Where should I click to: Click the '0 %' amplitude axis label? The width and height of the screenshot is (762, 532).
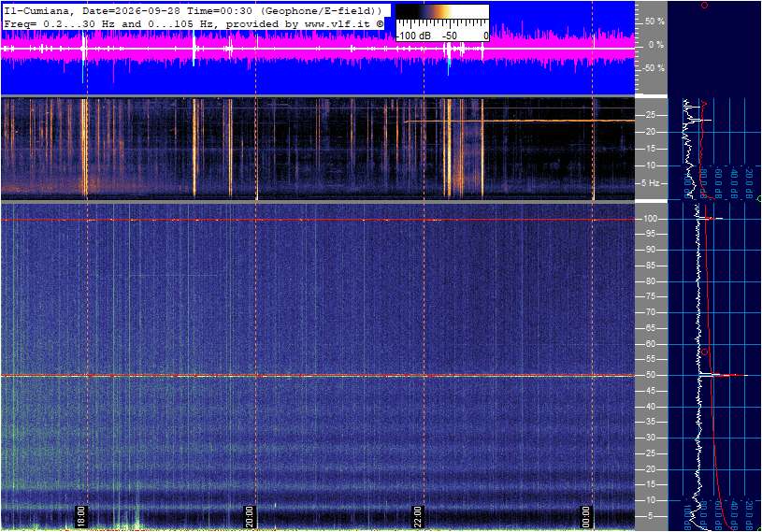click(x=655, y=45)
